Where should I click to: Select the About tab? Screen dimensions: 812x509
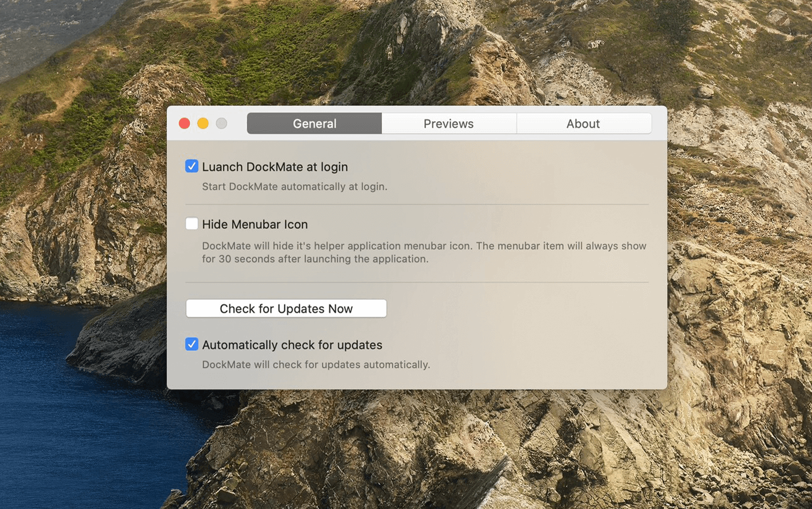[x=584, y=124]
